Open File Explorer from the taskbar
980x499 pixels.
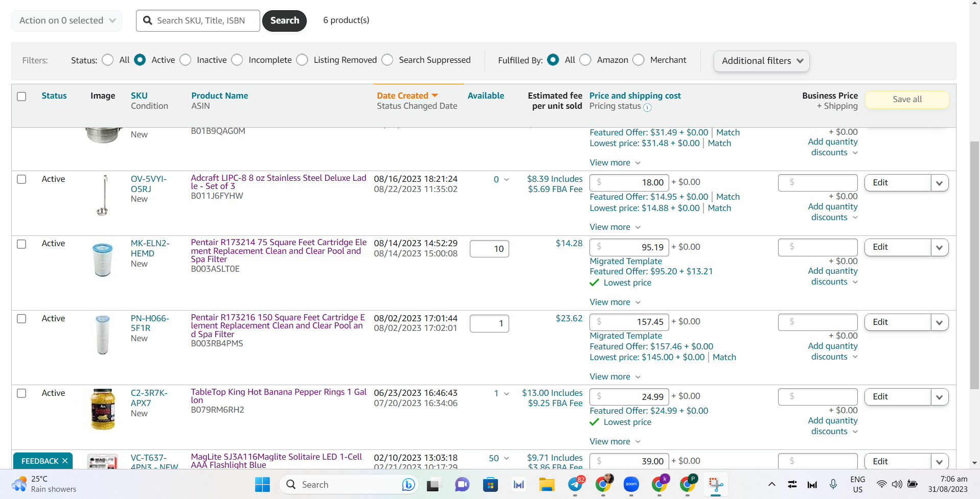(546, 484)
